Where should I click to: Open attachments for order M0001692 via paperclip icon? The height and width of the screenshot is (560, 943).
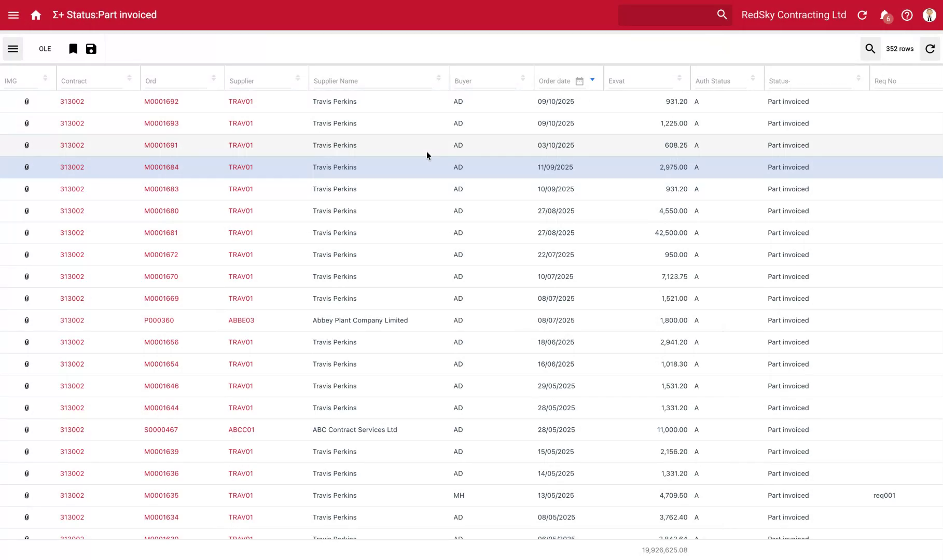26,101
